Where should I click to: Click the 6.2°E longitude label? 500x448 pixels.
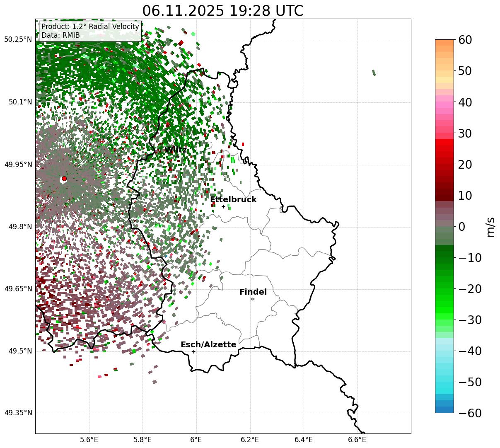(x=250, y=440)
